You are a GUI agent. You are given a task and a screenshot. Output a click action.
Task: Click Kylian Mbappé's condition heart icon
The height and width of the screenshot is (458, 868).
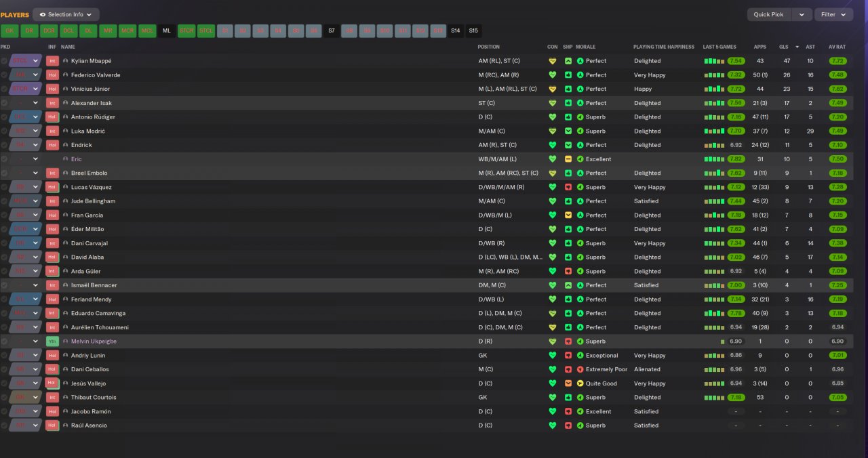[552, 61]
